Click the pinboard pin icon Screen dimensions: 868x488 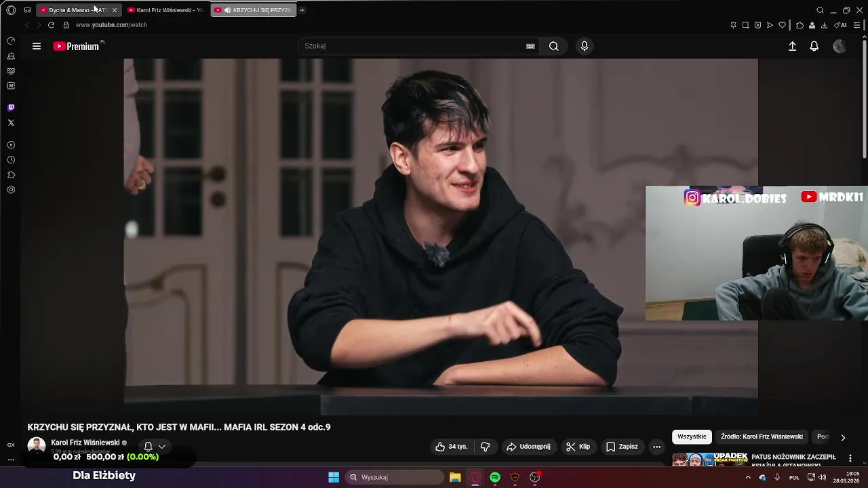click(x=733, y=25)
